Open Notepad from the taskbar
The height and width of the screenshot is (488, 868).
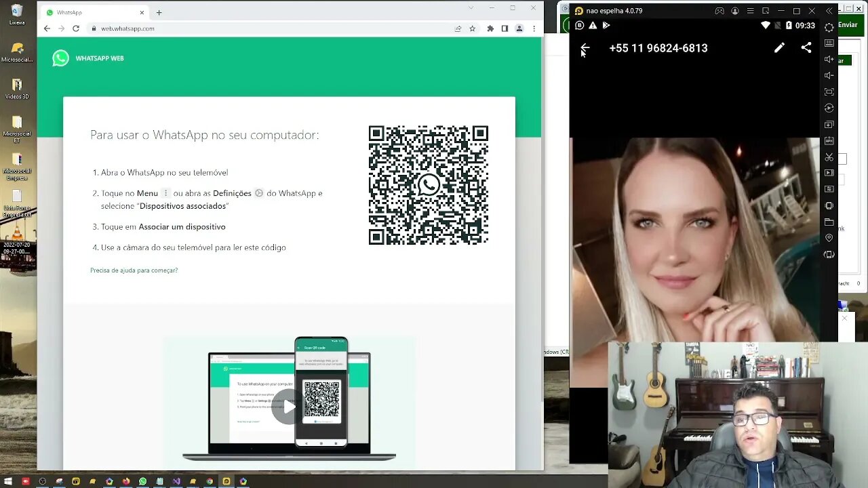coord(159,481)
